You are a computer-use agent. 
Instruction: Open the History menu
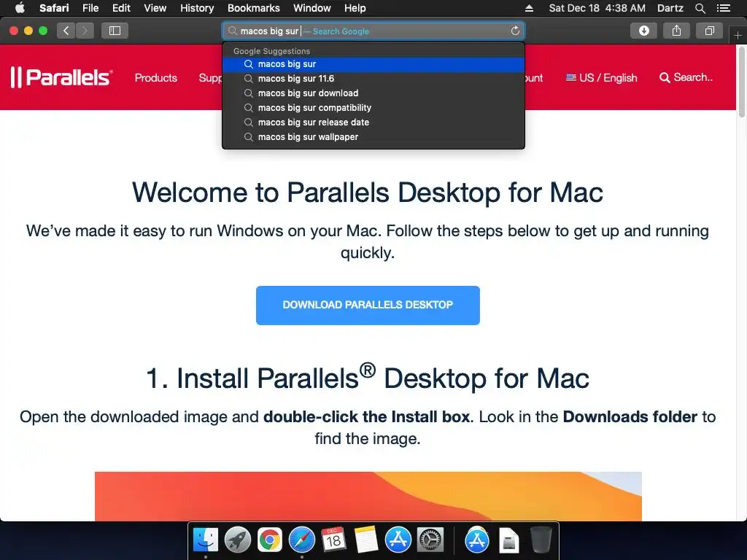coord(197,8)
